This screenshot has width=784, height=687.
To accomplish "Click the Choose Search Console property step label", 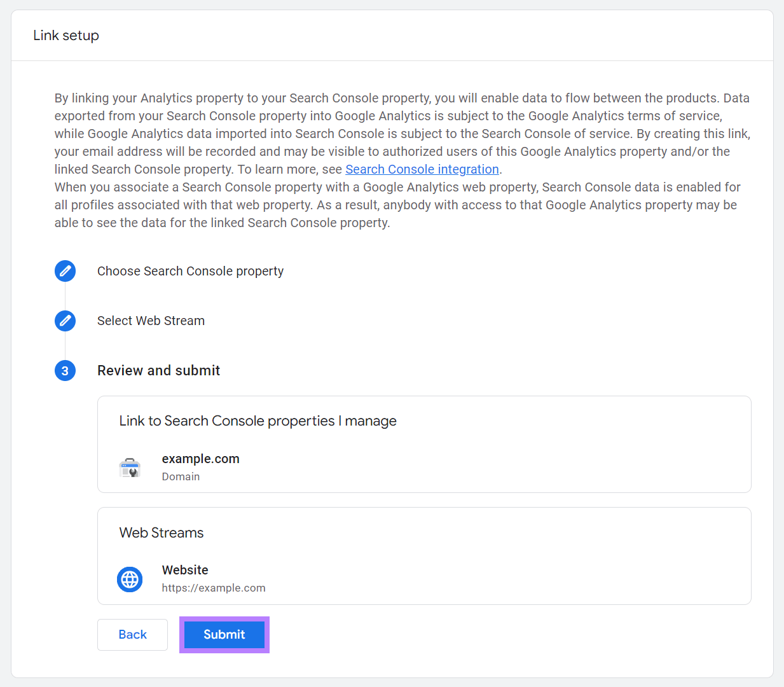I will click(190, 270).
